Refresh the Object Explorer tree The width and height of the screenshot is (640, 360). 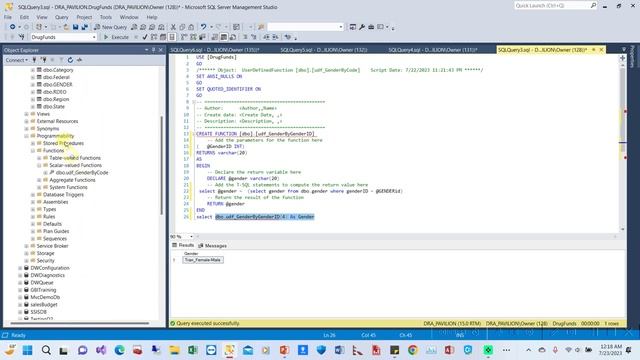click(70, 60)
